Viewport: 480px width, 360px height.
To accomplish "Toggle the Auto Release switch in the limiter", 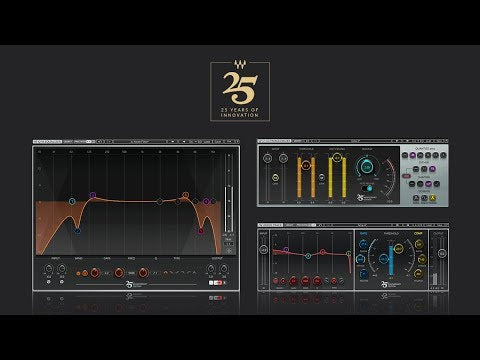I will (x=367, y=188).
